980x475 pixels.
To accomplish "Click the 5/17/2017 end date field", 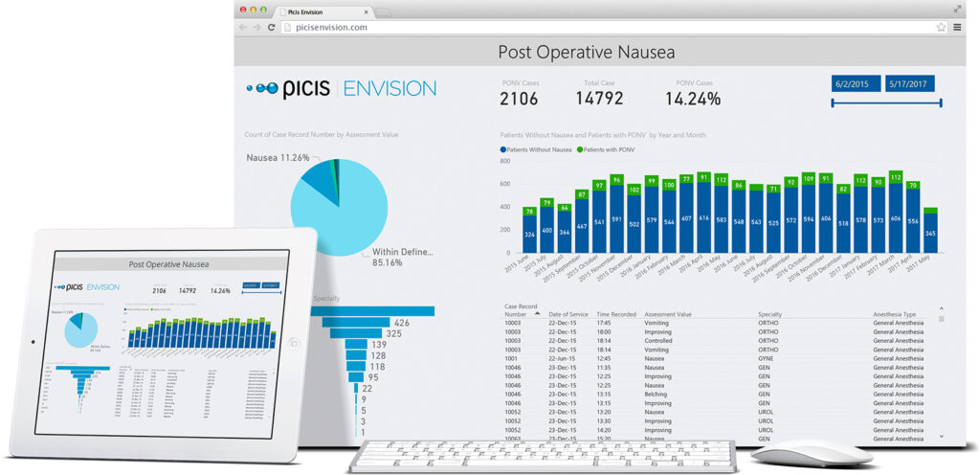I will pos(910,83).
